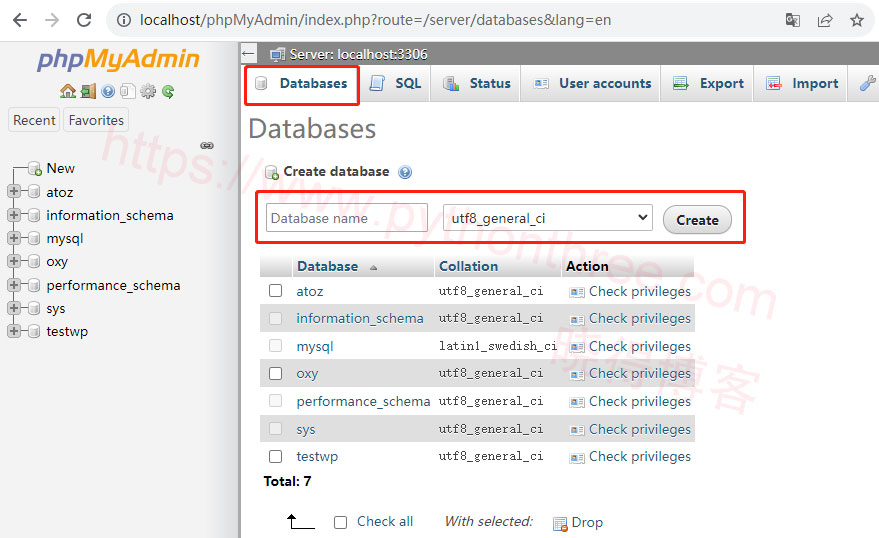Click the Create button
The image size is (879, 538).
coord(697,220)
